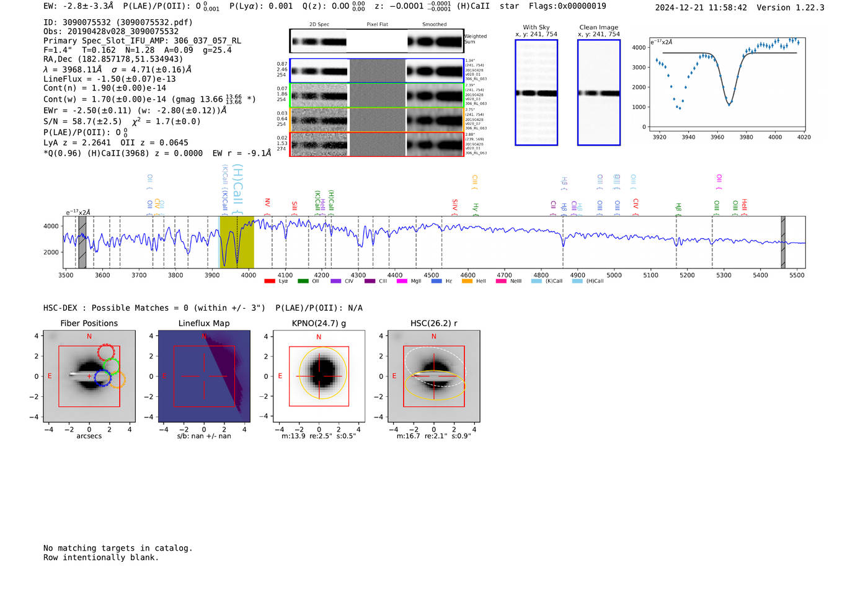868x591 pixels.
Task: Click the HSC-DEX Possible Matches line
Action: (203, 308)
